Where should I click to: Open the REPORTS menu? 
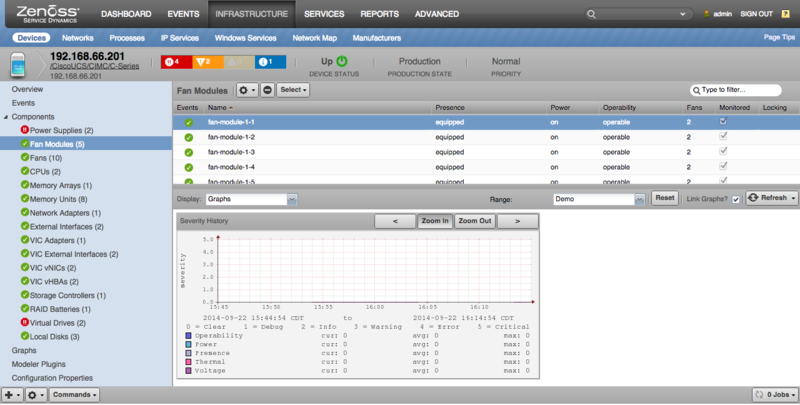click(x=380, y=14)
